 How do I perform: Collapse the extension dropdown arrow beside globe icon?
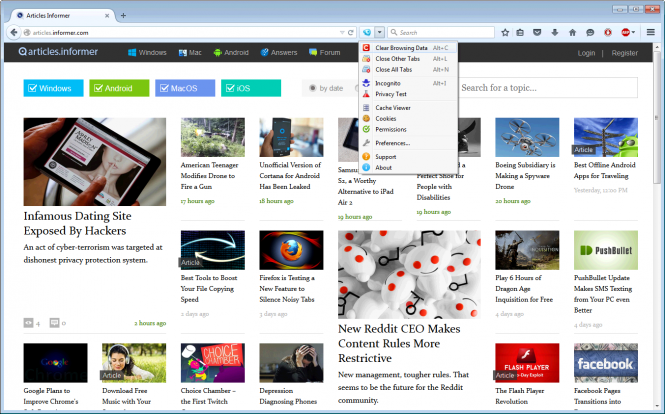[380, 32]
